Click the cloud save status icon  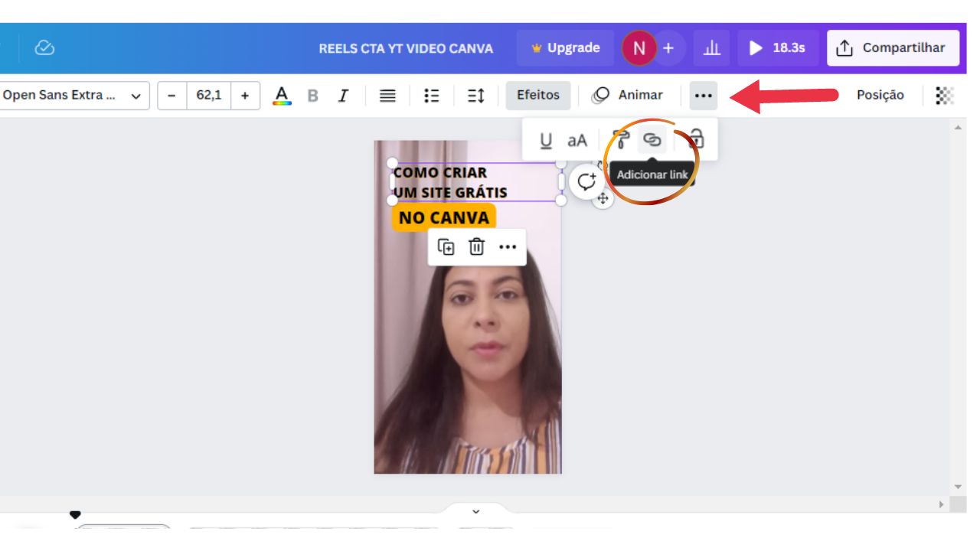click(x=45, y=48)
